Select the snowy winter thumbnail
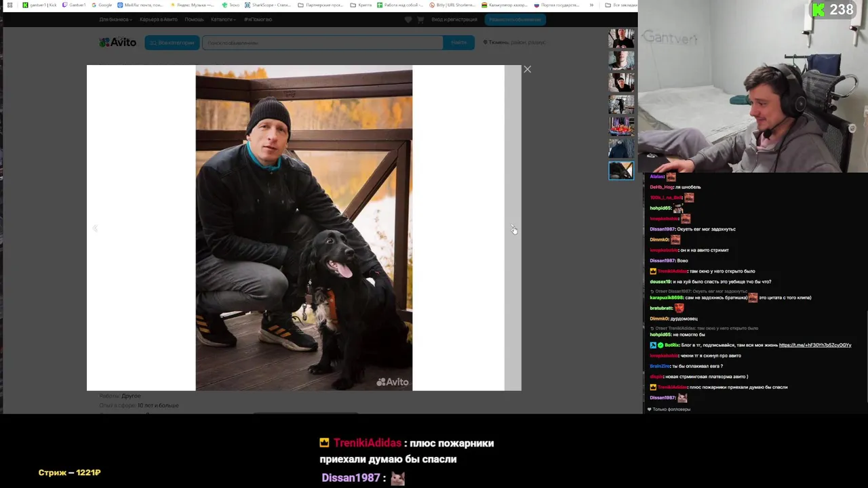The height and width of the screenshot is (488, 868). (x=621, y=104)
